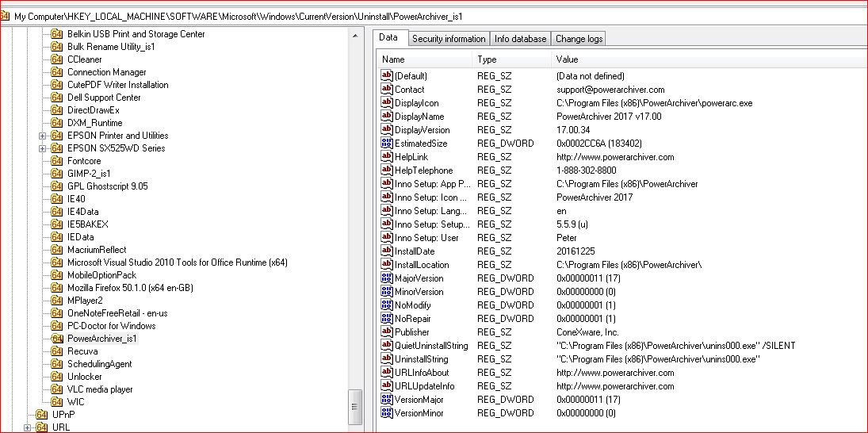
Task: Click the DisplayVersion data 17.00.34
Action: 573,129
